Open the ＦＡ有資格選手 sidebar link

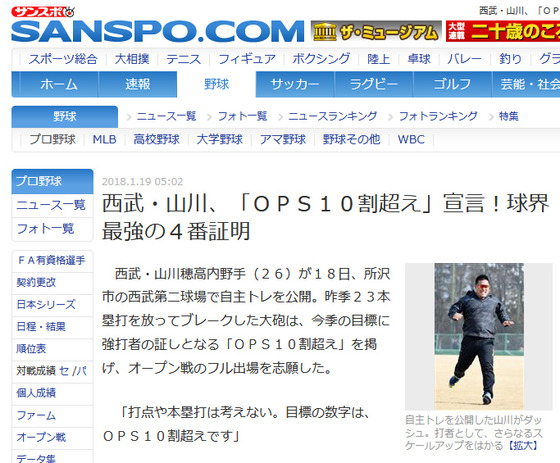click(x=51, y=260)
